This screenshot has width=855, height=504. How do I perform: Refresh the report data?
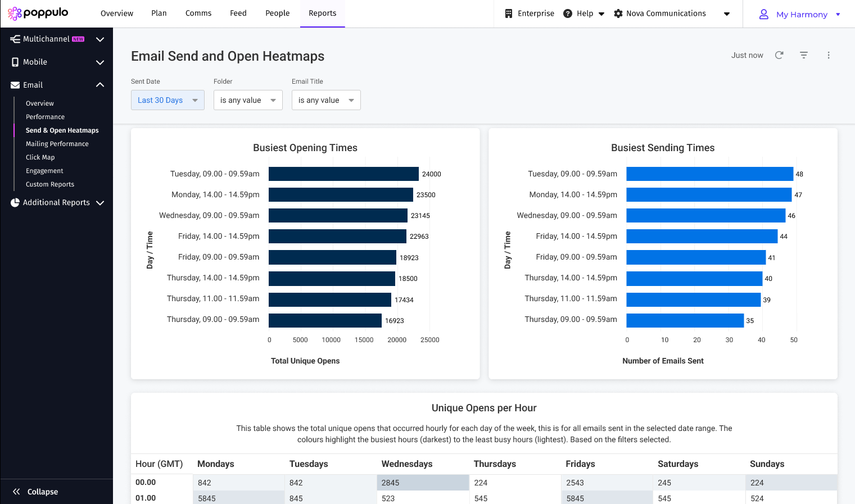779,55
